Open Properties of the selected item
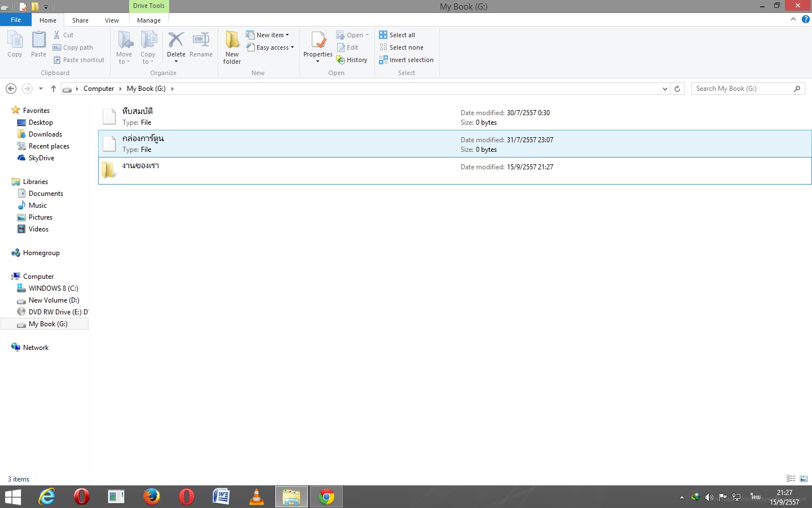 [318, 47]
